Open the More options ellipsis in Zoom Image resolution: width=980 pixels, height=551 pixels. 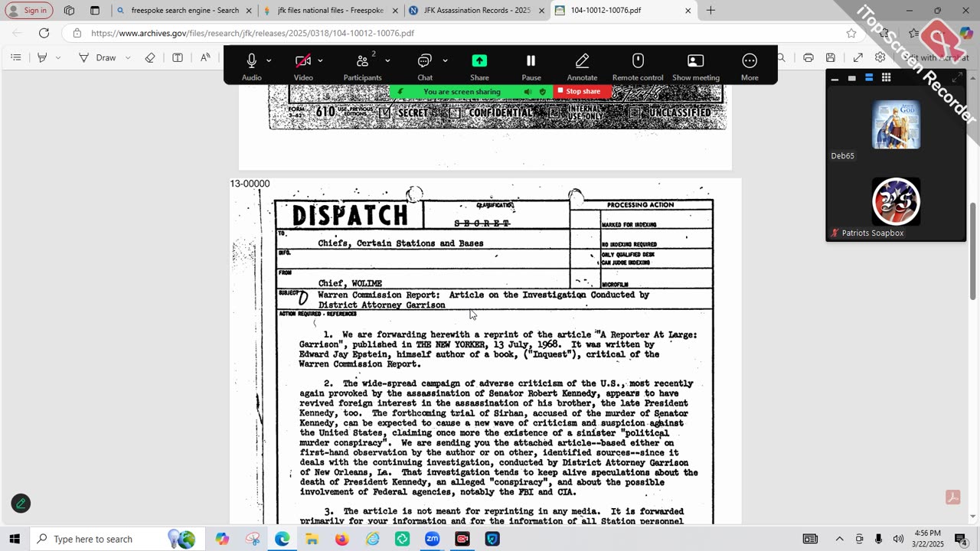750,67
